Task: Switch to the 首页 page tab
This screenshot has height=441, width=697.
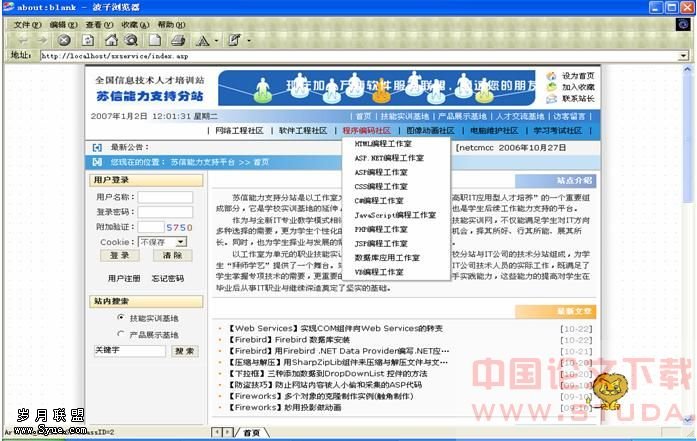Action: pos(251,432)
